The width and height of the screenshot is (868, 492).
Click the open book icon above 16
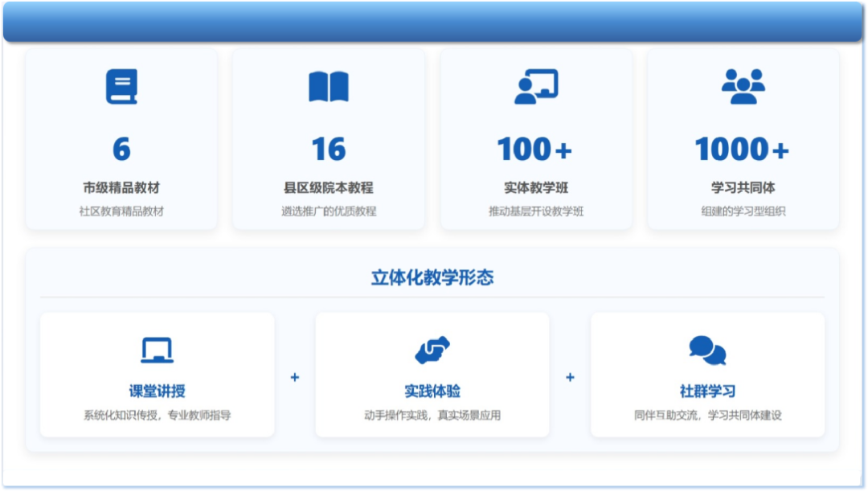click(329, 87)
